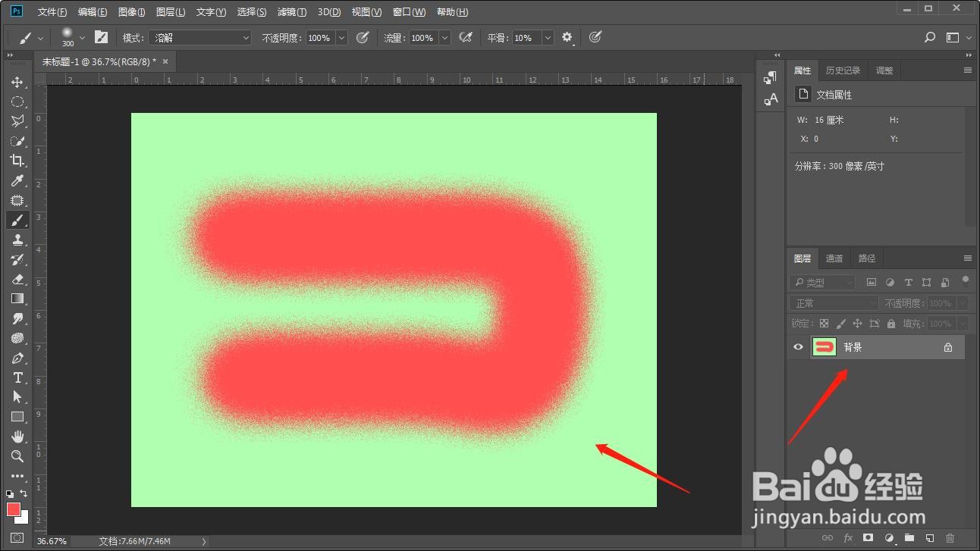This screenshot has height=551, width=980.
Task: Select the Crop tool
Action: click(x=17, y=161)
